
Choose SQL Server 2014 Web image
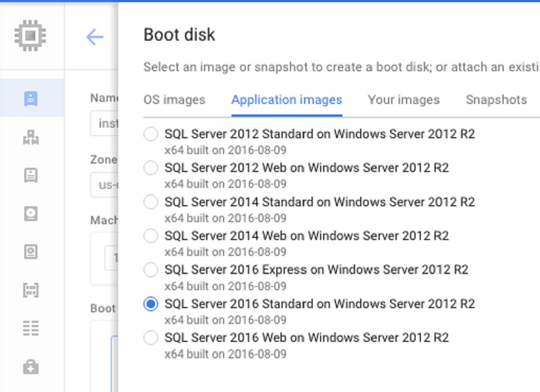[x=151, y=236]
